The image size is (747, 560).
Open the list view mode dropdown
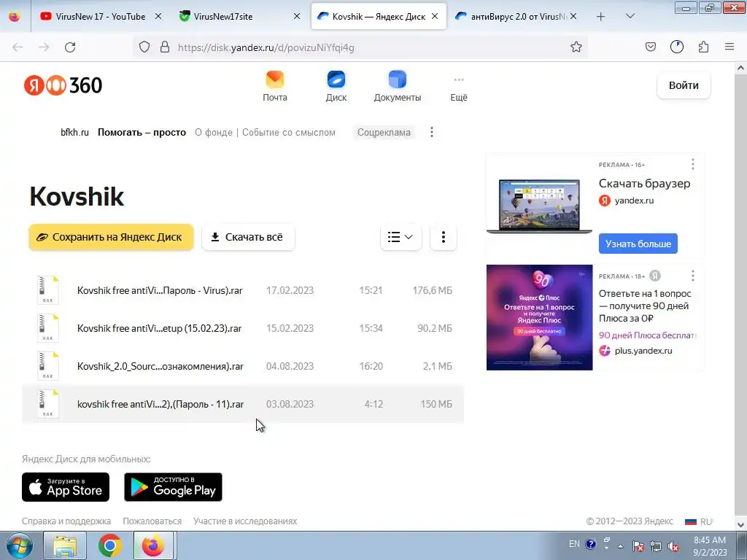pyautogui.click(x=400, y=237)
